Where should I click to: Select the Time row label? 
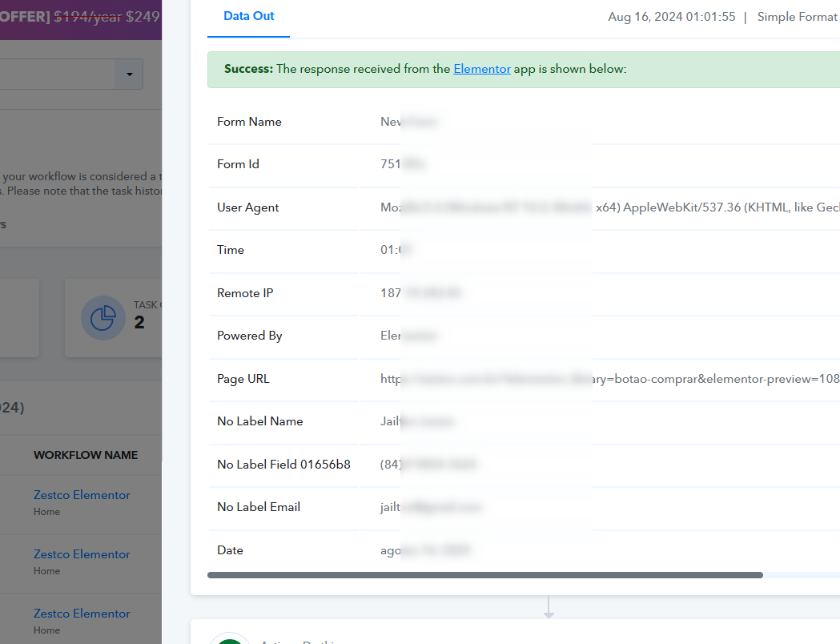click(x=231, y=250)
